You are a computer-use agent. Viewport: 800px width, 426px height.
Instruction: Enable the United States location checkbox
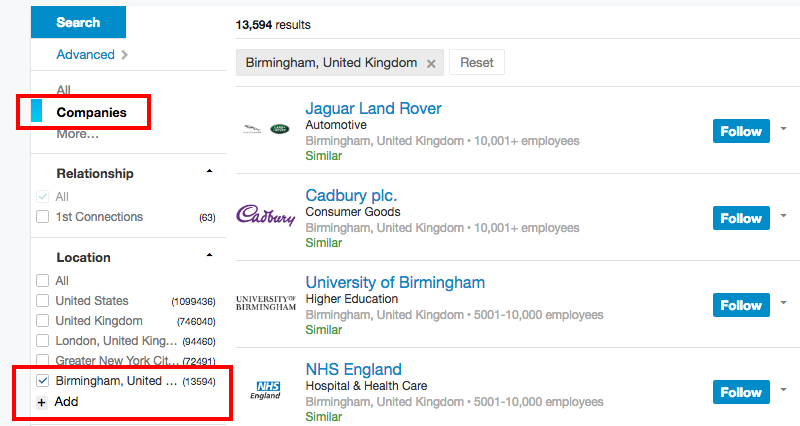coord(42,301)
